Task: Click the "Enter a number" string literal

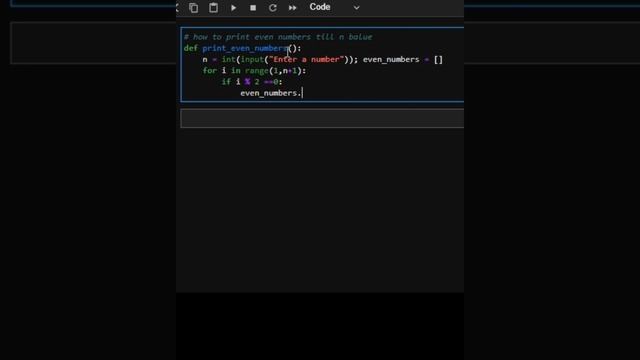Action: [306, 60]
